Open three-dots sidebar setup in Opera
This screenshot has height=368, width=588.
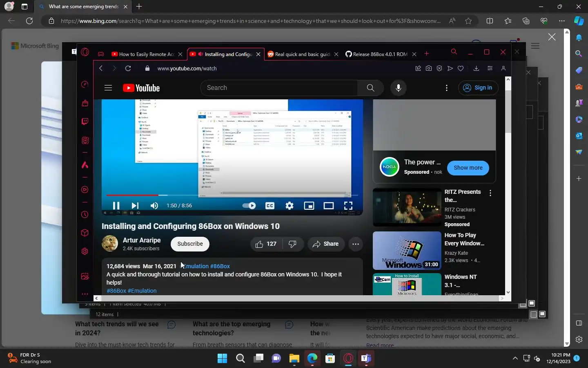(x=85, y=294)
